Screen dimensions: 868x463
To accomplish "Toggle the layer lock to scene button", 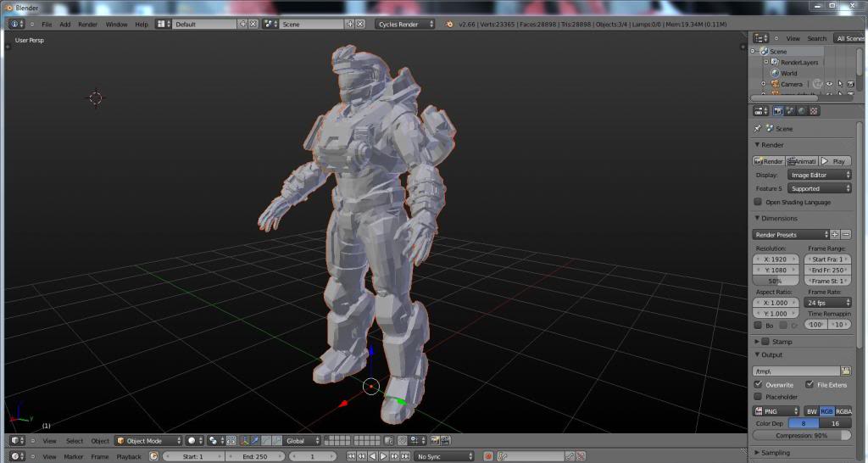I will 388,441.
